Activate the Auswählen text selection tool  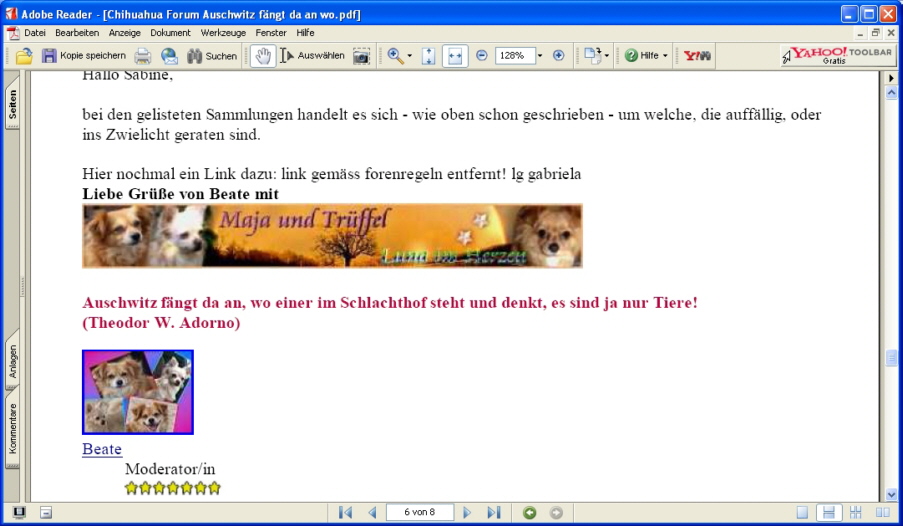[312, 56]
